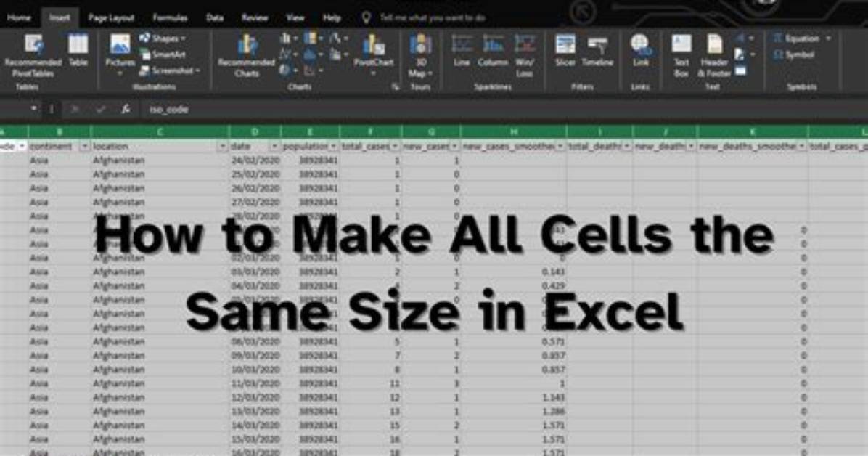
Task: Open the total_cases column filter dropdown
Action: click(395, 146)
